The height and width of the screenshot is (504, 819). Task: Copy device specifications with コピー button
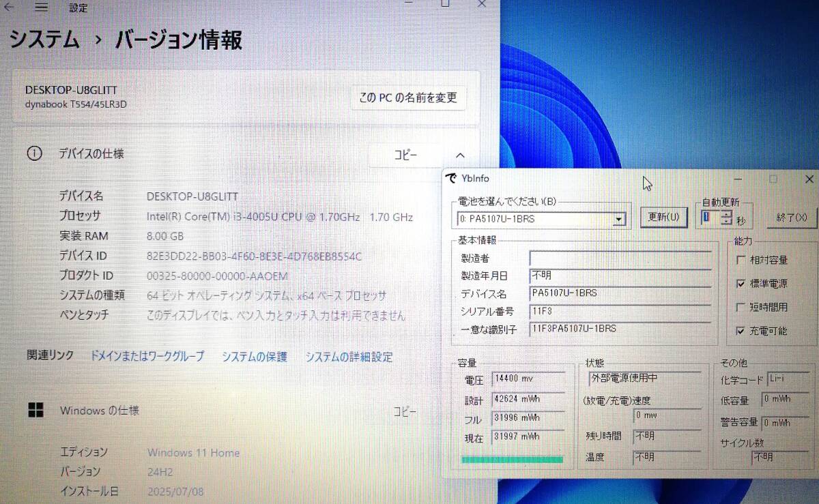point(405,155)
